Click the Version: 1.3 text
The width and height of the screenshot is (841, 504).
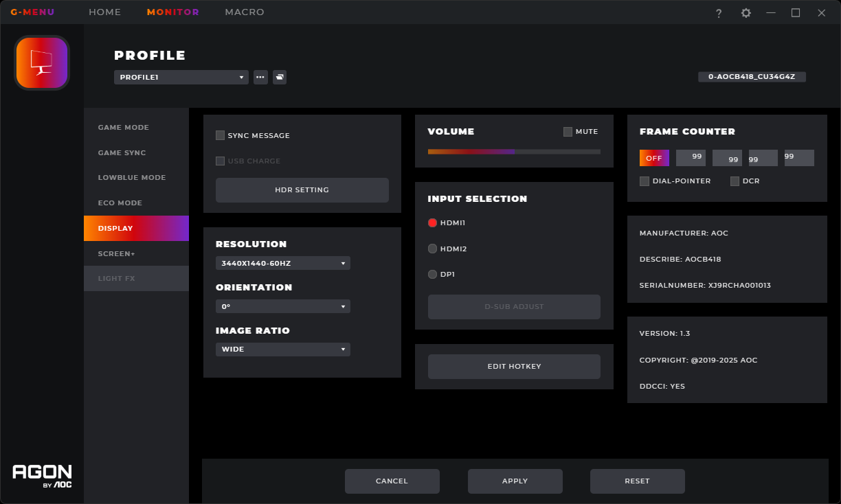664,334
